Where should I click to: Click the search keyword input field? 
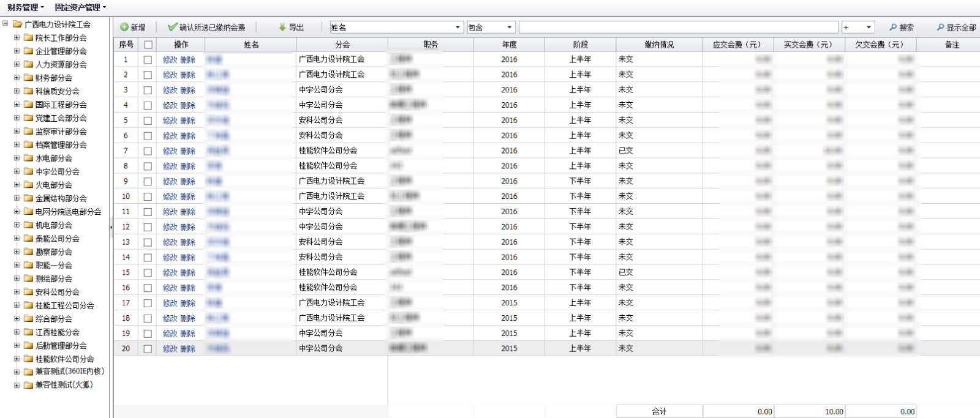click(x=678, y=28)
